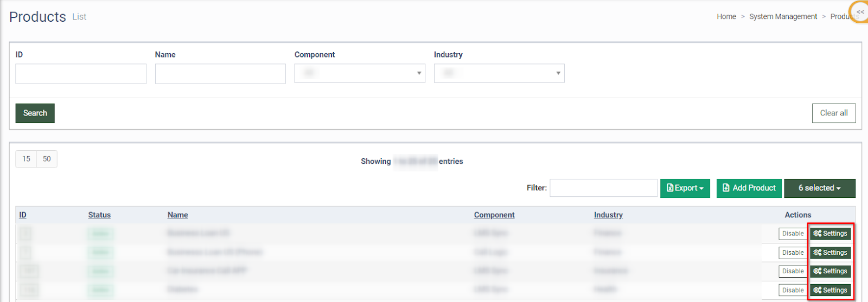
Task: Show 50 entries per page
Action: (x=47, y=159)
